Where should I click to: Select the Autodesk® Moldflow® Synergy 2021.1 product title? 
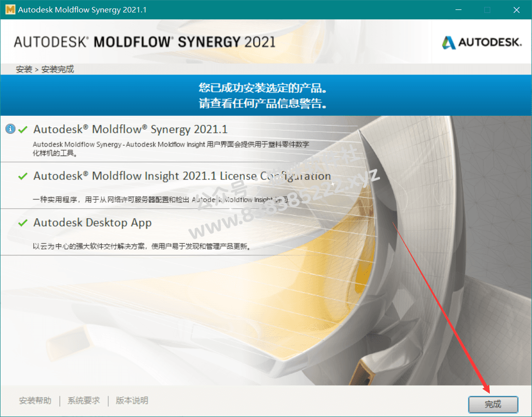tap(130, 129)
